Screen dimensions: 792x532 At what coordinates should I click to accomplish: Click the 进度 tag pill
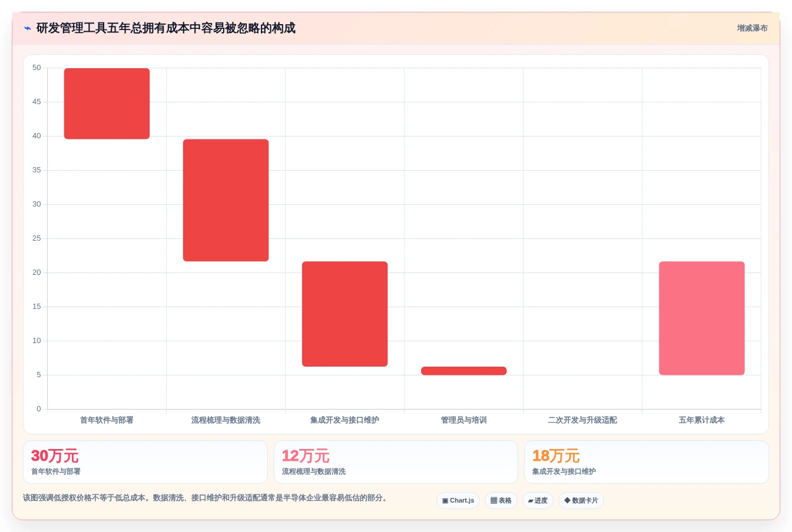(538, 500)
